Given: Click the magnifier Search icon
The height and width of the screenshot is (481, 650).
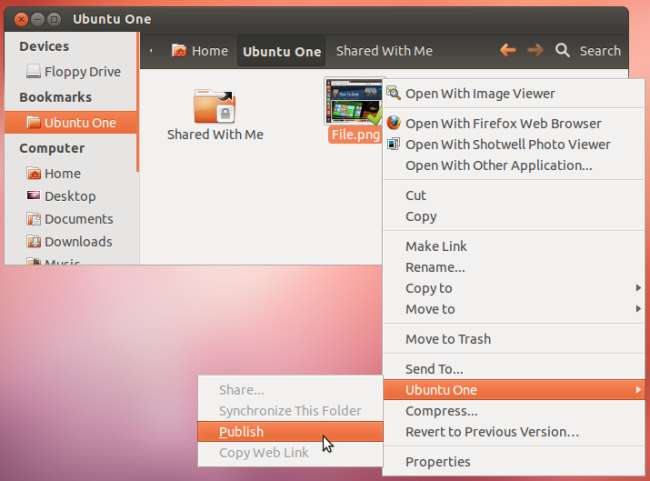Looking at the screenshot, I should click(563, 50).
